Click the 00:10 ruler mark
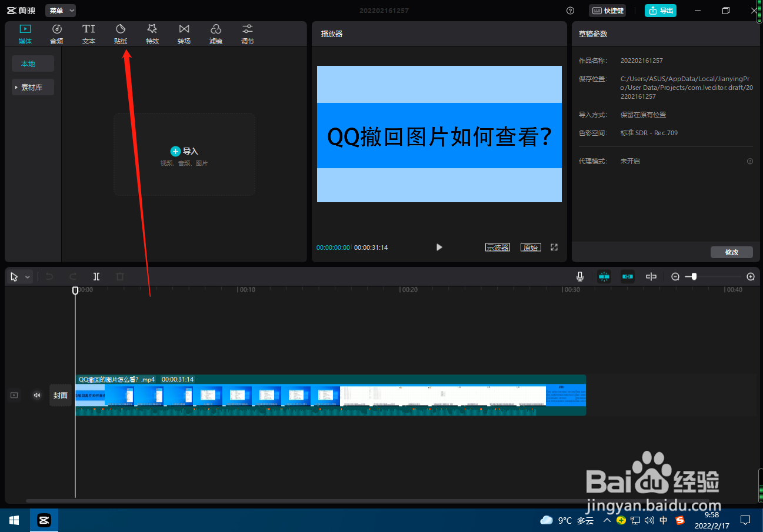 247,290
